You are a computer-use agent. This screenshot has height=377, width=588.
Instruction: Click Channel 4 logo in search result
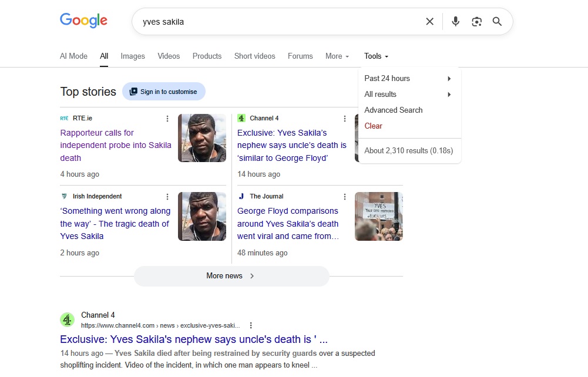point(68,319)
